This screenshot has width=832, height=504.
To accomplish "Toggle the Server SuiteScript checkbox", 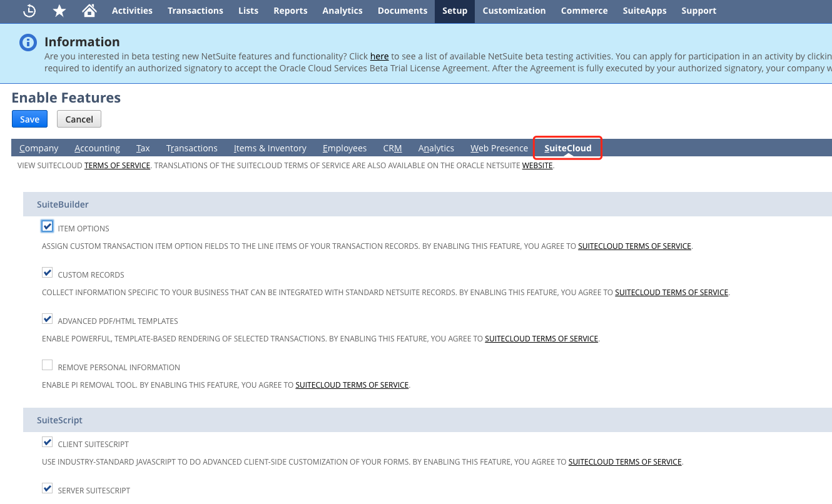I will tap(48, 488).
